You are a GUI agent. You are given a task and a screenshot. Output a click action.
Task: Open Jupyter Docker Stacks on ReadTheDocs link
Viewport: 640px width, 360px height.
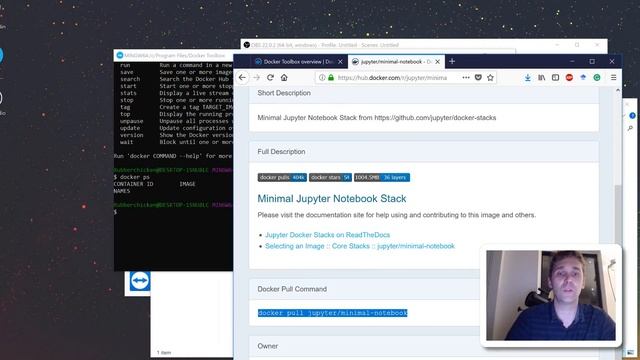pyautogui.click(x=327, y=235)
